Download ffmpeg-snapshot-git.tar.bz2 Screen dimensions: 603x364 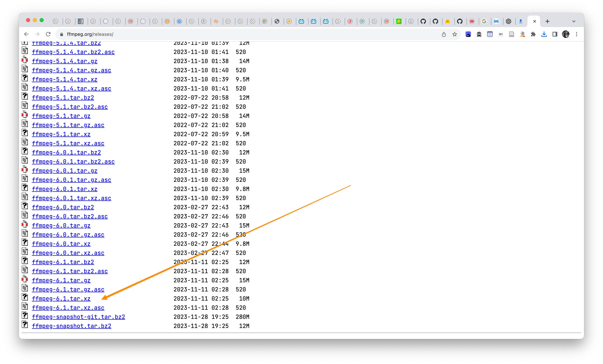click(x=78, y=317)
